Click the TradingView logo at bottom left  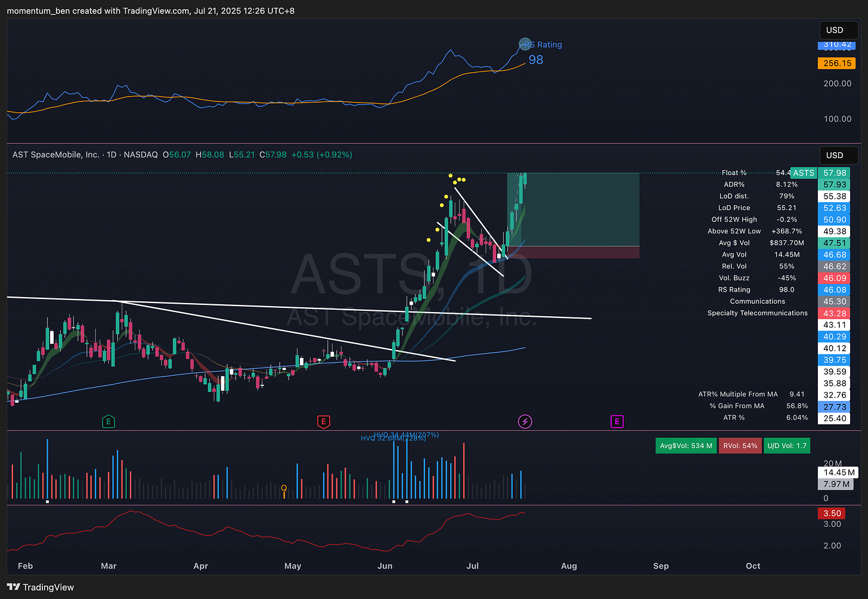click(41, 587)
